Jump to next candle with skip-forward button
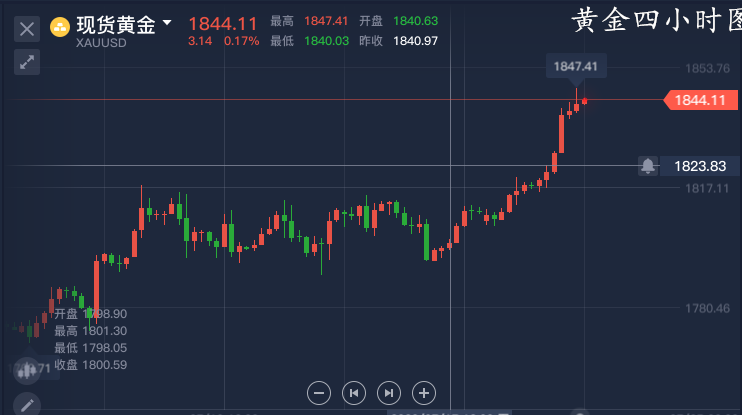Screen dimensions: 742x415 coord(389,393)
